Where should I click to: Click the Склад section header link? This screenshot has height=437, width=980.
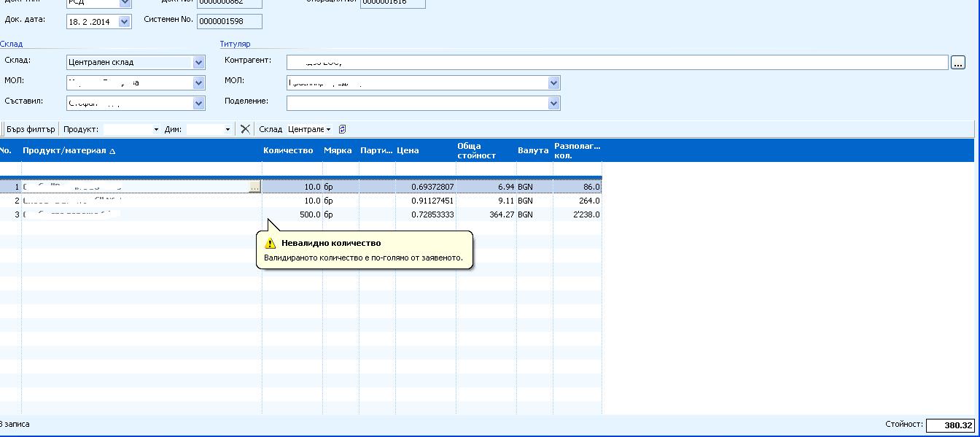pos(11,44)
